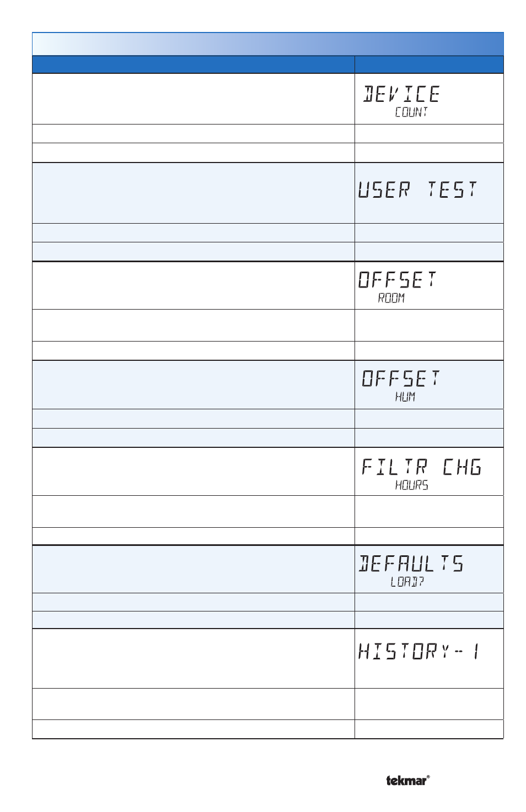Click the small ROOM label under OFFSET
526x812 pixels.
pos(391,298)
